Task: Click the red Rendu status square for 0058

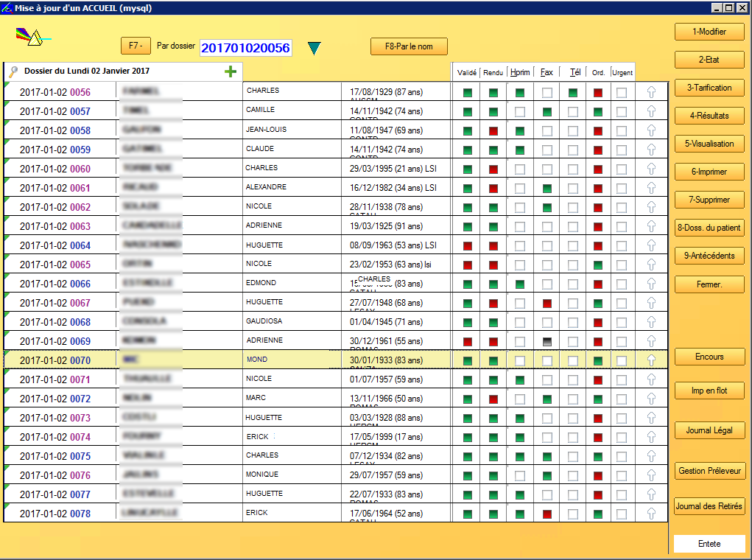Action: coord(493,131)
